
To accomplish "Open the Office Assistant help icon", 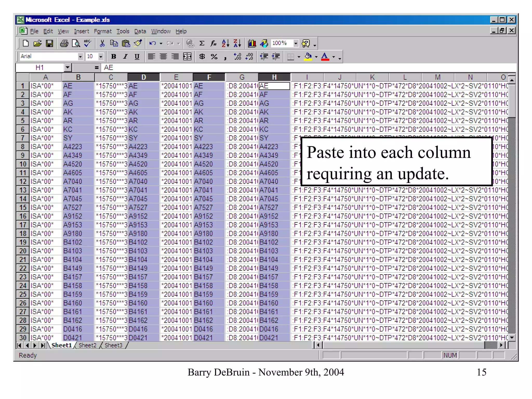I will point(306,43).
